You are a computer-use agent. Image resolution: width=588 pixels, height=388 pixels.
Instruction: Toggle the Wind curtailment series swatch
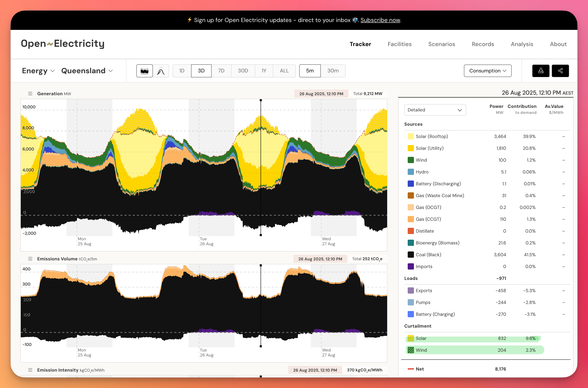[x=410, y=350]
